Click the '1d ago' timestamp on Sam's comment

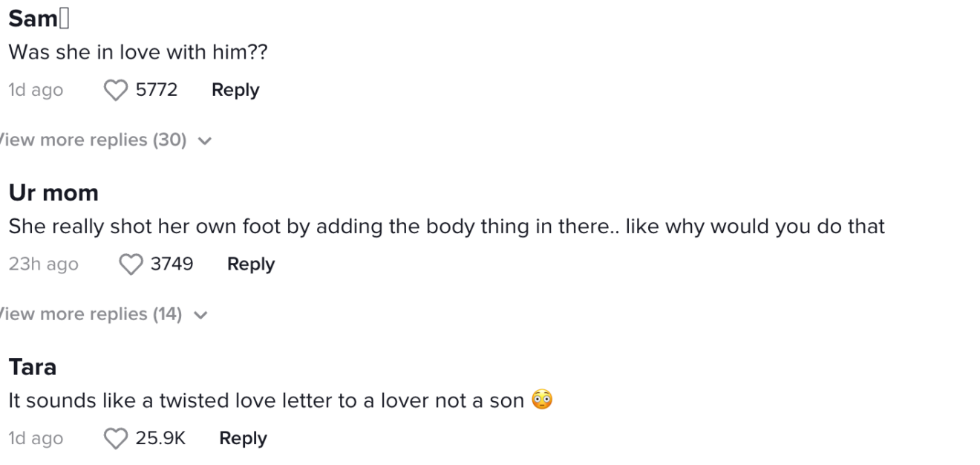pyautogui.click(x=35, y=89)
